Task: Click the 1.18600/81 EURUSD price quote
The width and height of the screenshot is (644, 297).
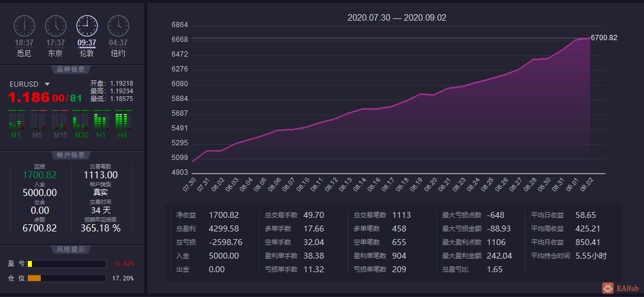Action: 45,98
